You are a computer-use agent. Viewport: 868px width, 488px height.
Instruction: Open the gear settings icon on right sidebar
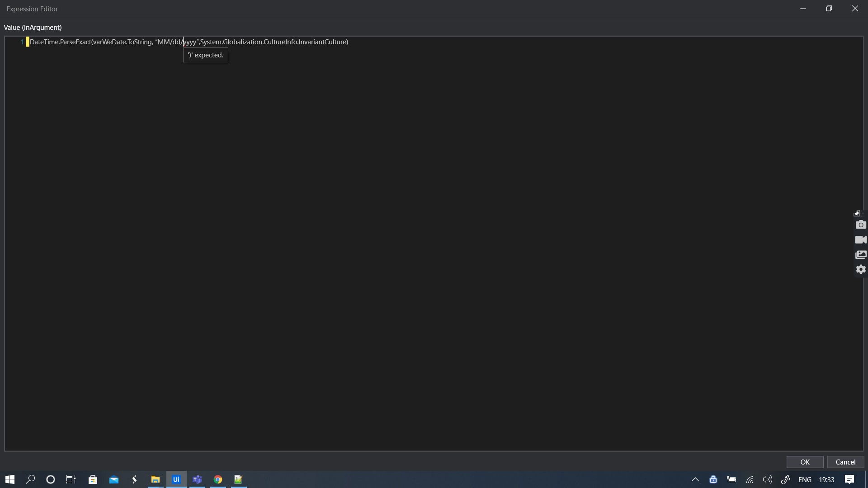coord(861,269)
